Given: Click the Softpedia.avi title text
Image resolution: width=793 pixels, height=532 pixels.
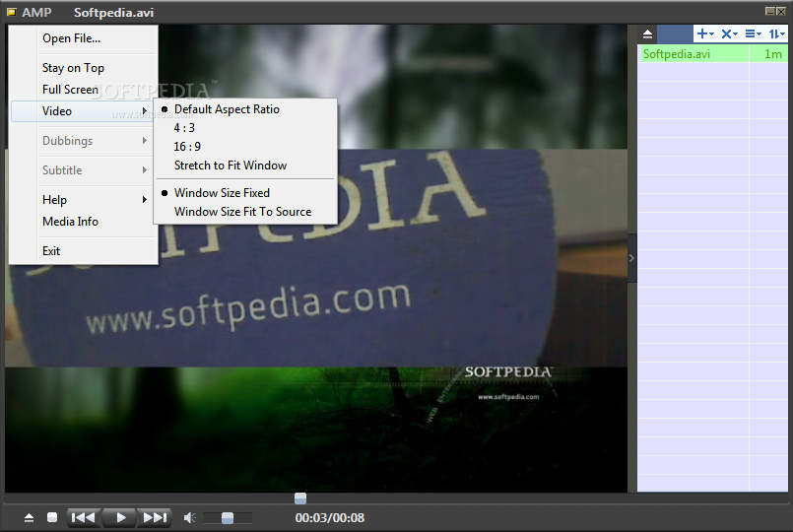Looking at the screenshot, I should 114,12.
